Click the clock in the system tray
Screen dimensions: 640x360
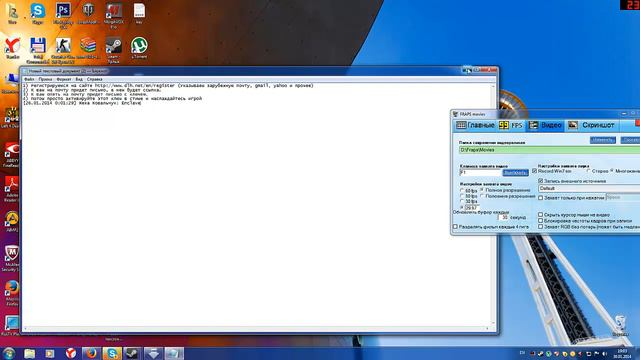tap(622, 353)
